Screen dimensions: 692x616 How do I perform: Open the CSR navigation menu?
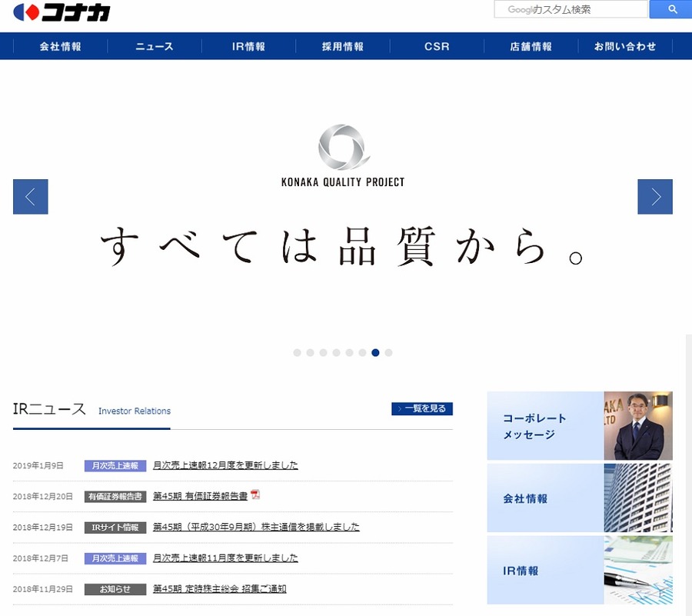click(437, 46)
